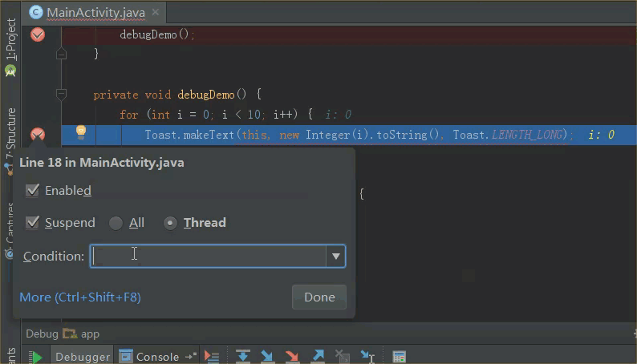The height and width of the screenshot is (364, 637).
Task: Open the Evaluate Expression calculator icon
Action: 399,356
